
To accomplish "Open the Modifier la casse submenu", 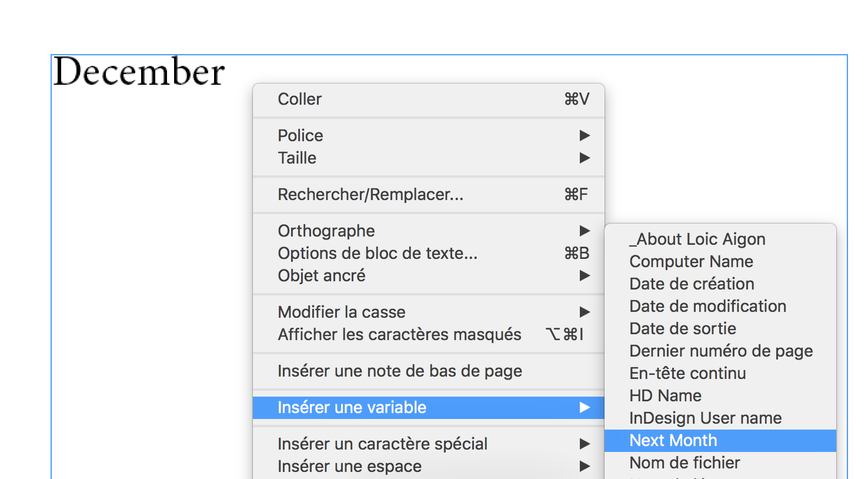I will click(342, 312).
